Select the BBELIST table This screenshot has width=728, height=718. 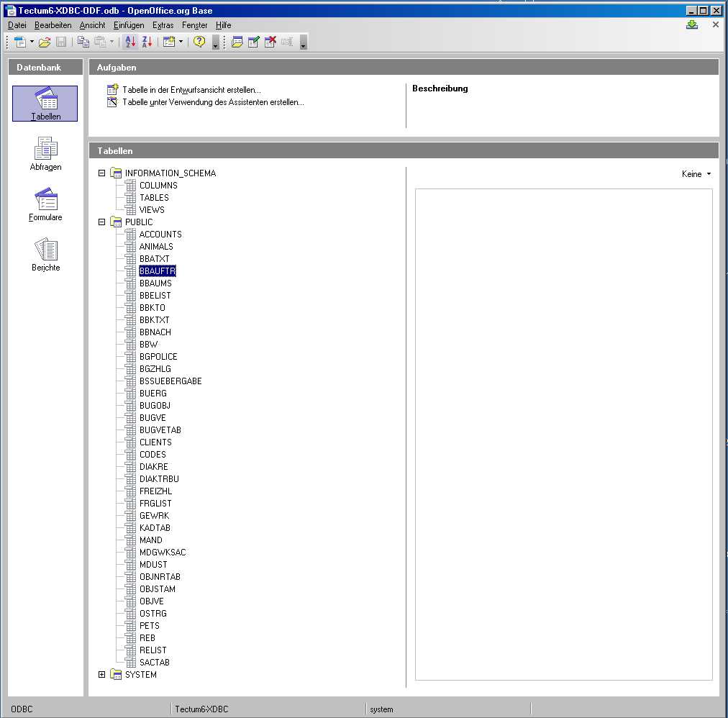(155, 296)
